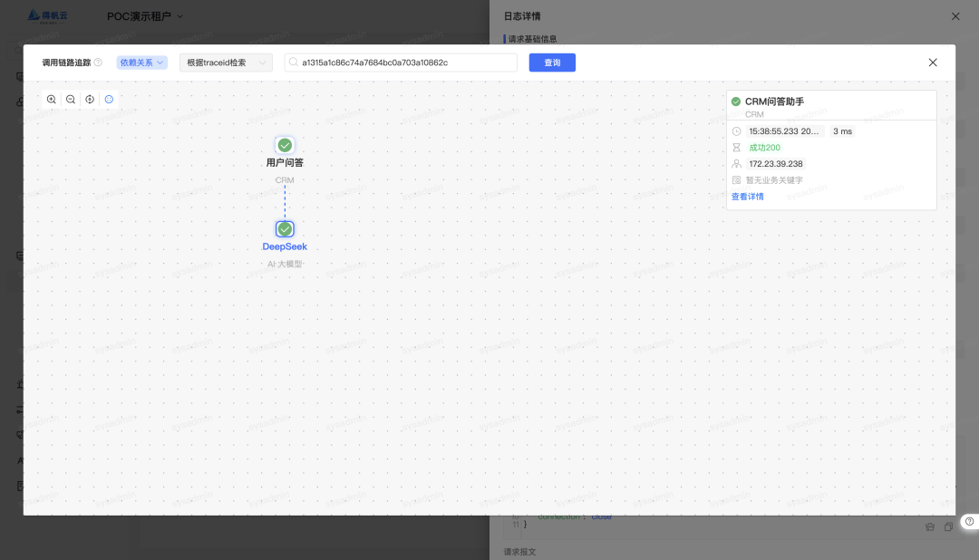Viewport: 979px width, 560px height.
Task: Click the 请求基础信息 heading in background
Action: point(533,39)
